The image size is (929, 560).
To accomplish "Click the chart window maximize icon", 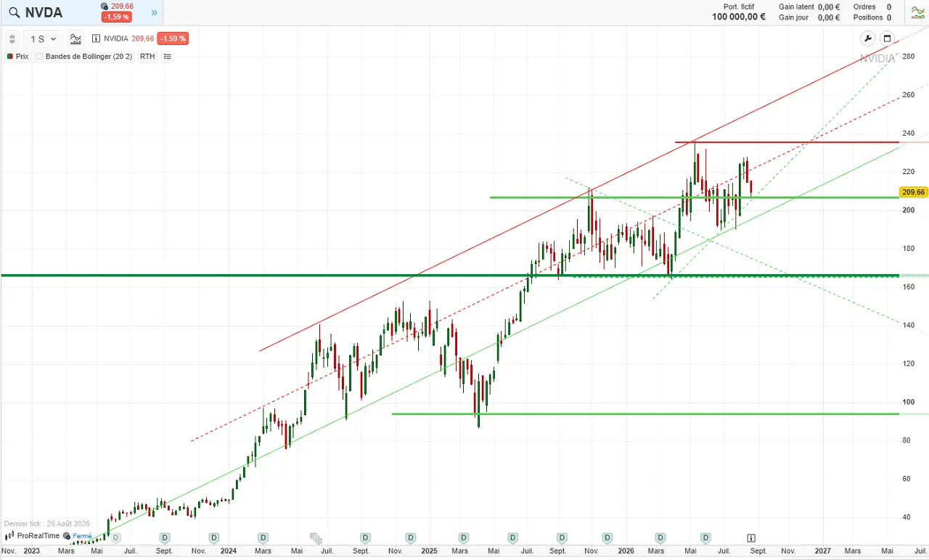I will [887, 38].
